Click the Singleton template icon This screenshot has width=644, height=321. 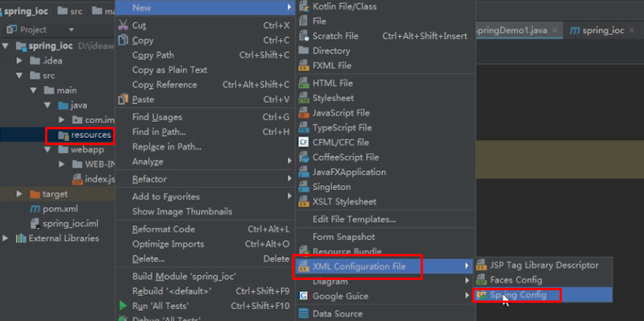[304, 186]
